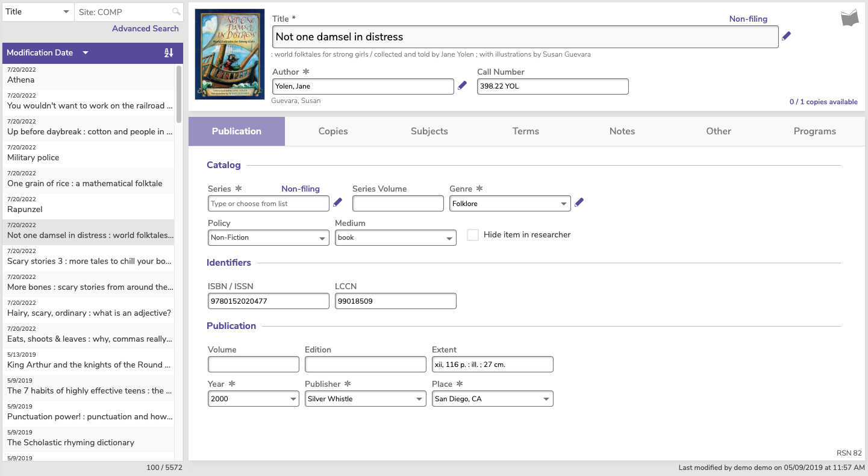
Task: Click the magnifier search icon in search box
Action: 176,12
